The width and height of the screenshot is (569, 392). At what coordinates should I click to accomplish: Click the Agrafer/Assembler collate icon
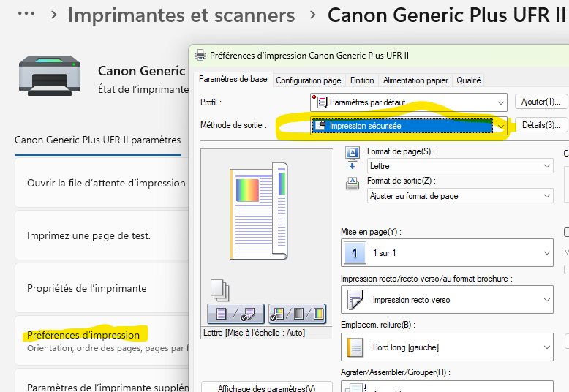[x=355, y=388]
